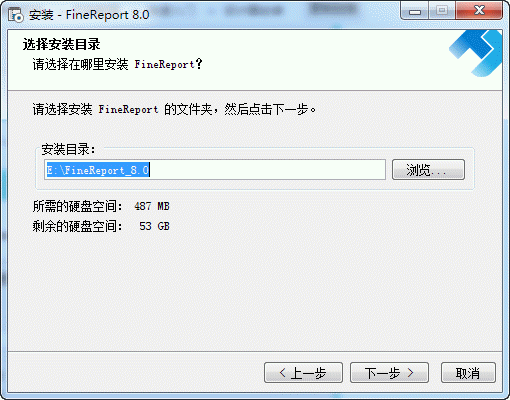The height and width of the screenshot is (400, 510).
Task: Click inside the E:\FineReport_8.0 path field
Action: 215,170
